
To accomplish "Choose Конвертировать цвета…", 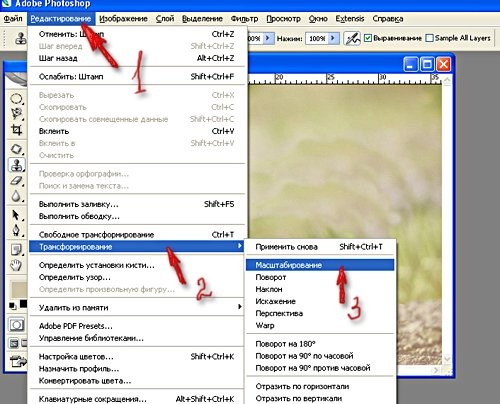I will [x=137, y=381].
